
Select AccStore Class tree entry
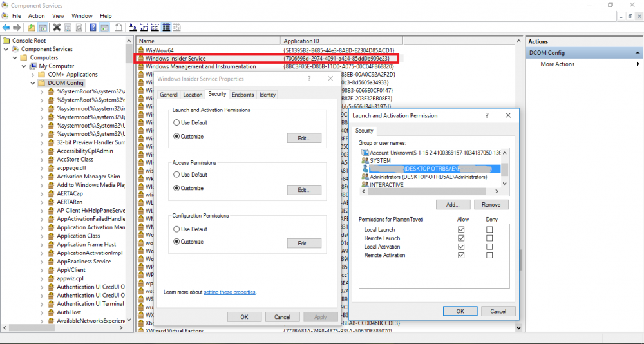pos(75,160)
